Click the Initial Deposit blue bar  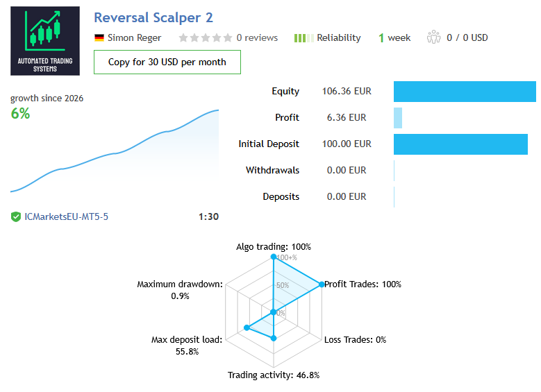click(460, 144)
